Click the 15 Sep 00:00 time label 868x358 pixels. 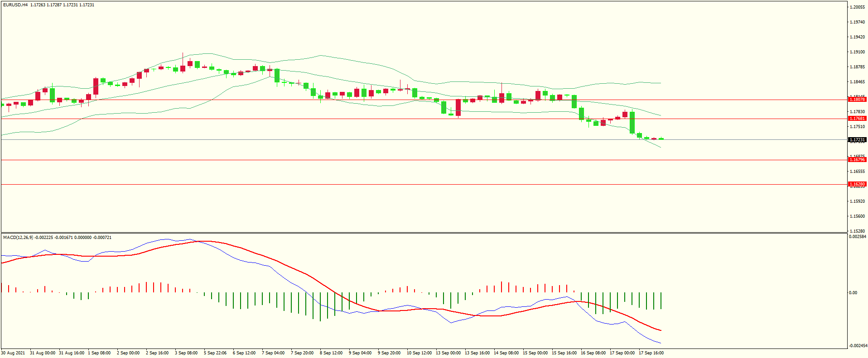pos(535,353)
